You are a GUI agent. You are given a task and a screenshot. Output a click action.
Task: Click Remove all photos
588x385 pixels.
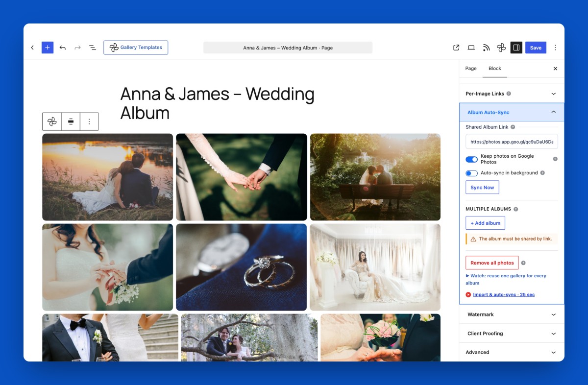492,263
